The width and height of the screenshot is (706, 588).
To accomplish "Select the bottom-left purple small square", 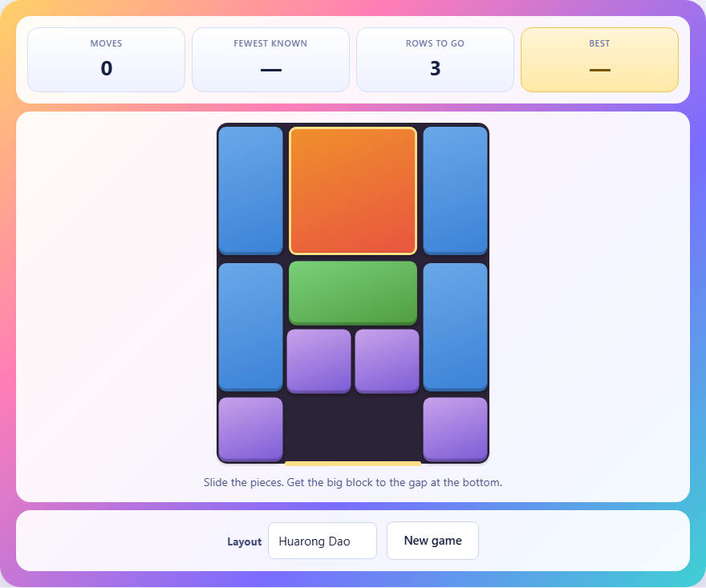I will 251,429.
